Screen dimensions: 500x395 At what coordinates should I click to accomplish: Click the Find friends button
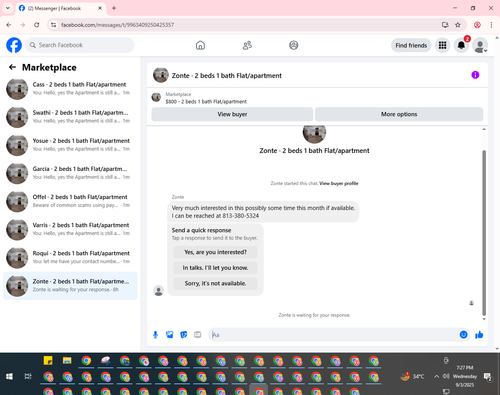[411, 45]
